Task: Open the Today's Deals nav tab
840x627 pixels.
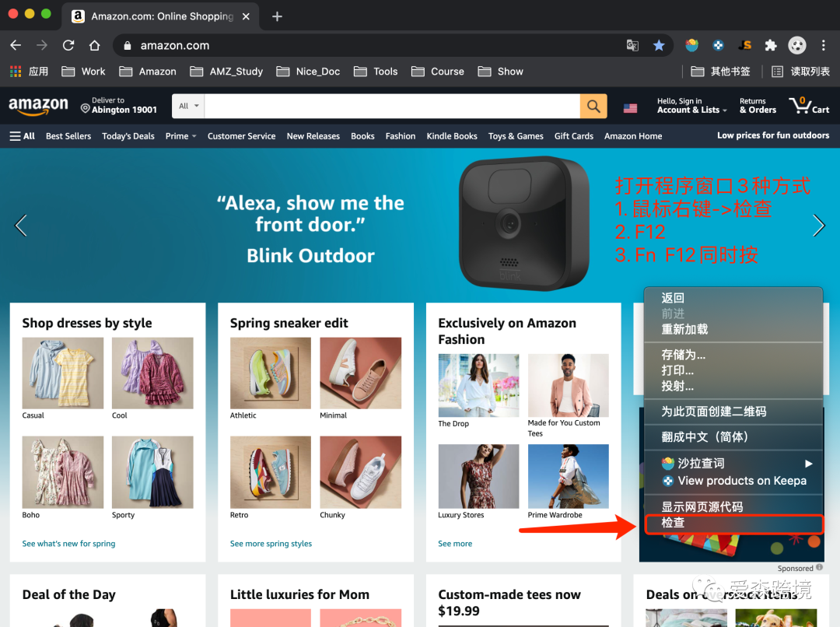Action: (x=128, y=136)
